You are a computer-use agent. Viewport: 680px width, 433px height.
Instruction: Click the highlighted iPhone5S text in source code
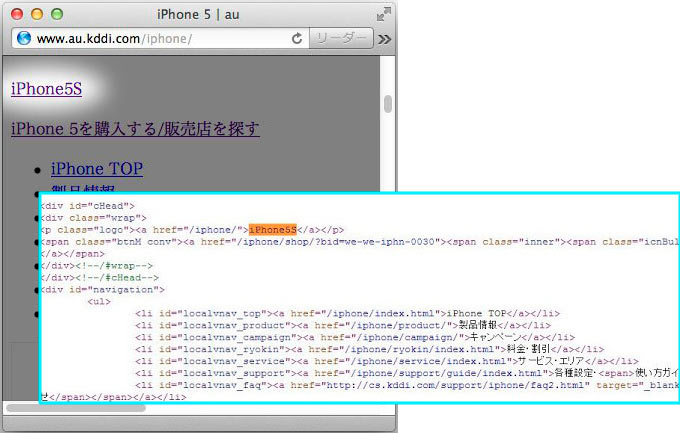click(273, 230)
